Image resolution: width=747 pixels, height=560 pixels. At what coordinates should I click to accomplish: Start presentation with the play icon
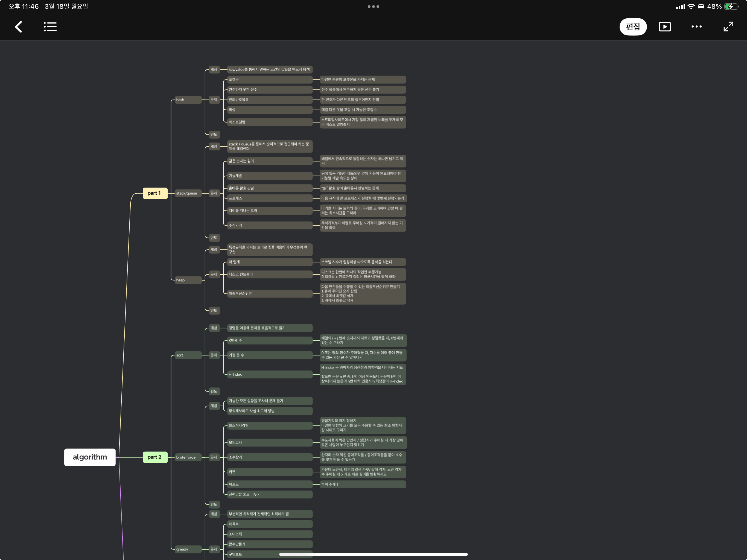coord(665,27)
